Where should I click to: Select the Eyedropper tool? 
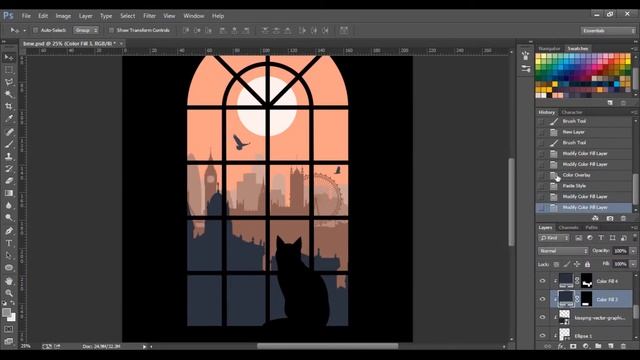9,118
